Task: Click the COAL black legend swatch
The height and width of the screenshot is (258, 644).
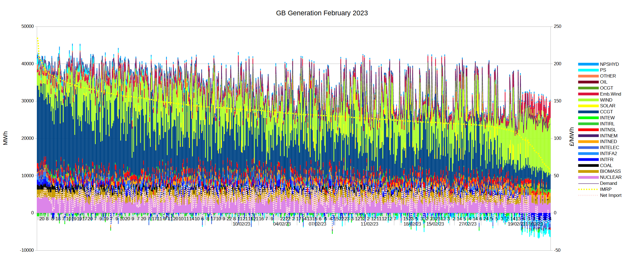Action: 588,165
